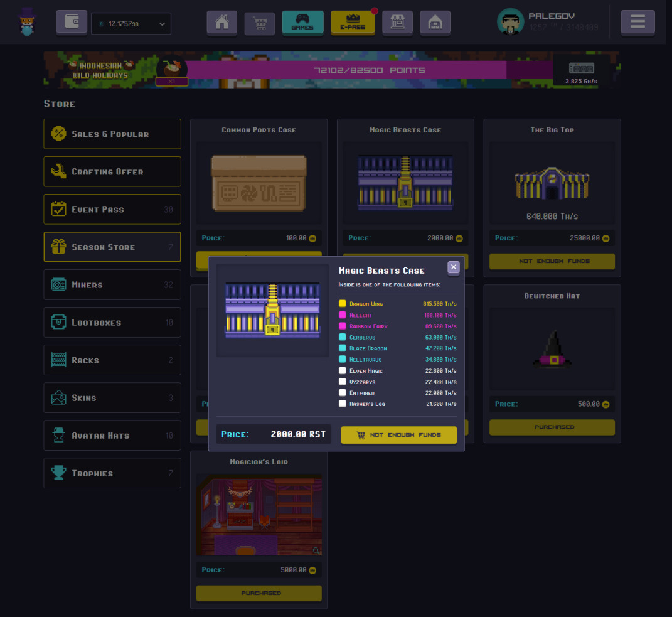Open the Games controller button

(x=302, y=23)
